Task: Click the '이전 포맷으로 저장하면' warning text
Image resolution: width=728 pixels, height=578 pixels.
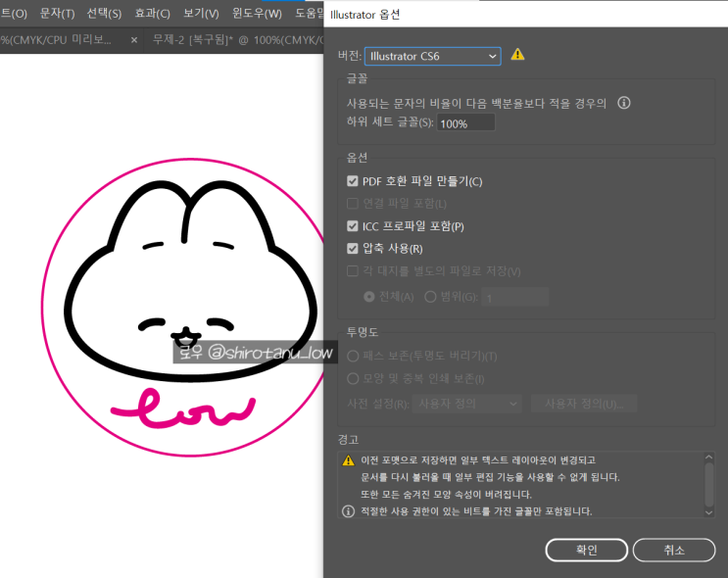Action: 478,460
